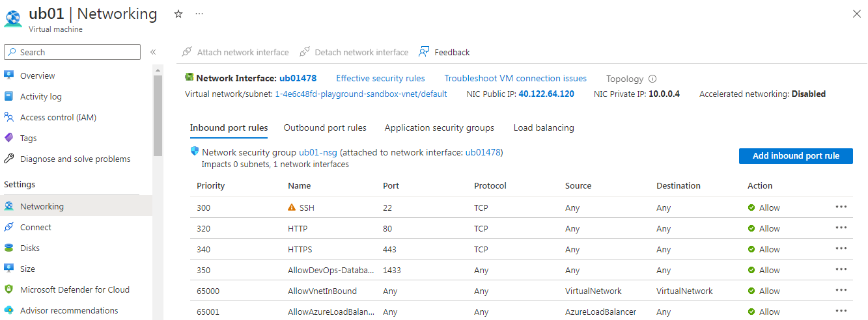The width and height of the screenshot is (868, 320).
Task: Click the sidebar vertical scrollbar thumb
Action: [x=158, y=115]
